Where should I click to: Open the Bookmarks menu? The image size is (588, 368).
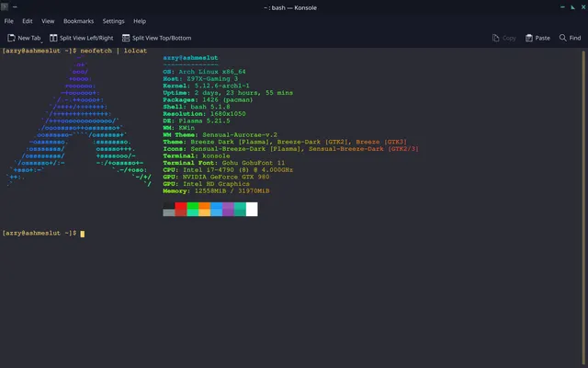[x=78, y=21]
